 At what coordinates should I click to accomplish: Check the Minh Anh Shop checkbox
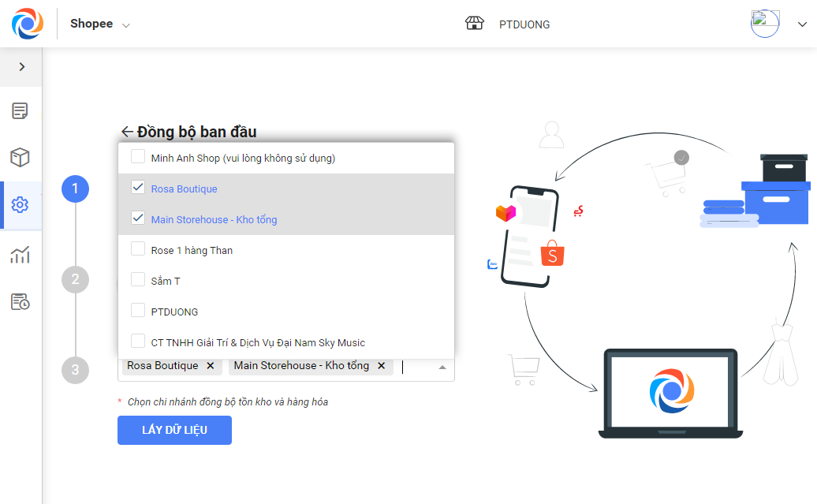(x=138, y=157)
